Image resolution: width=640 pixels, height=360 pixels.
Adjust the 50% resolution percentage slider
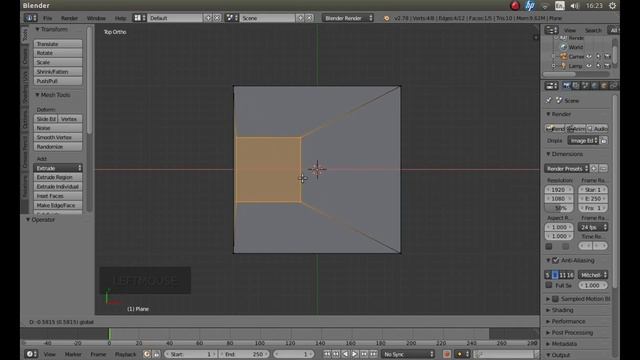point(559,208)
